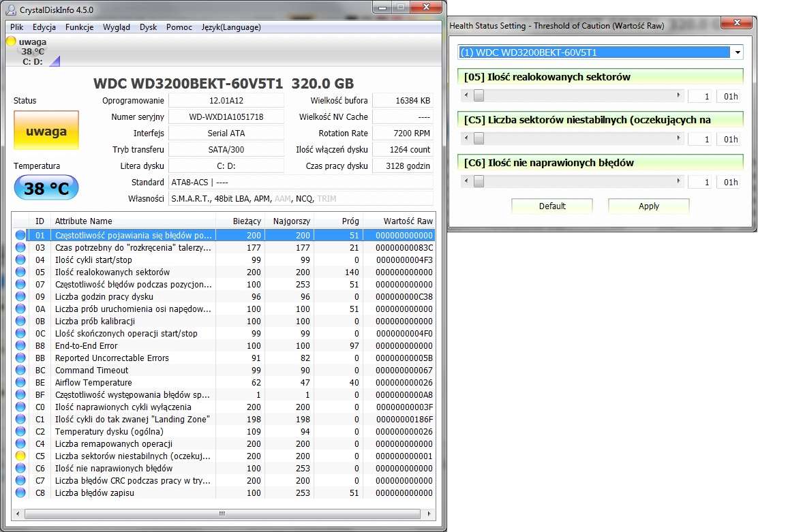Click blue status dot for attribute 04

(x=20, y=260)
